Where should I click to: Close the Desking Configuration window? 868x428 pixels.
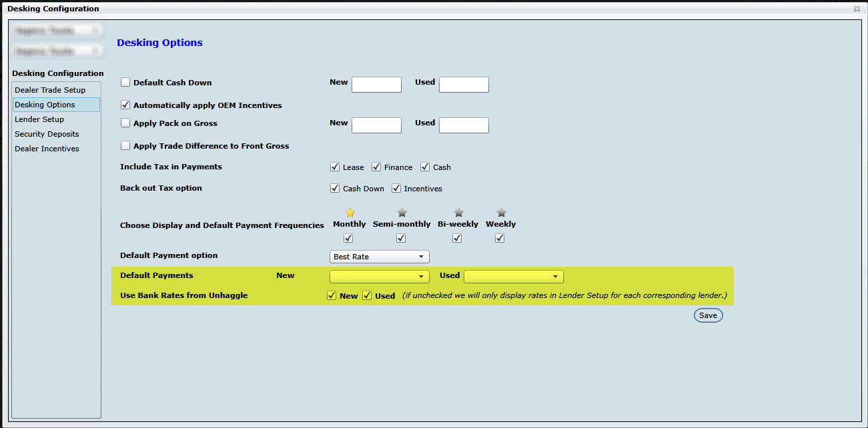[856, 9]
